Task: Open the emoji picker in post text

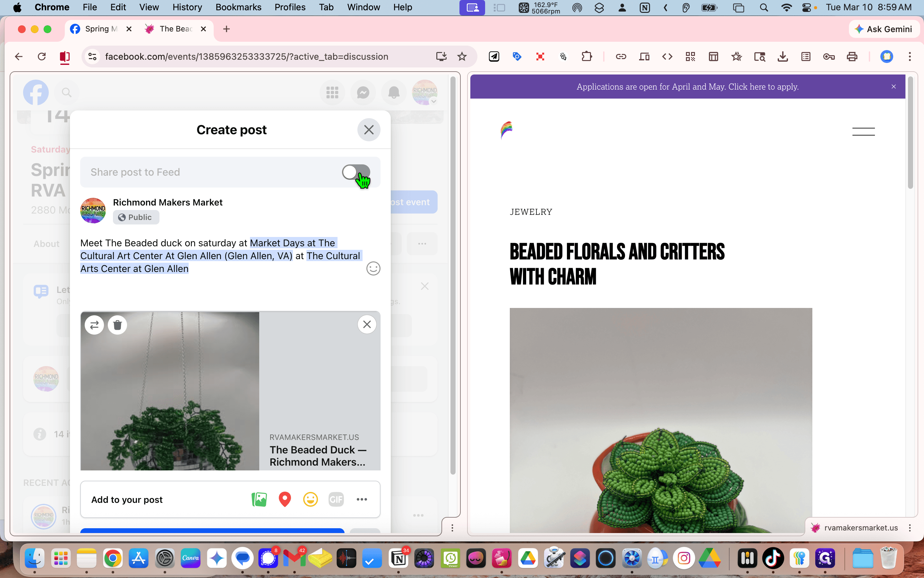Action: (x=373, y=268)
